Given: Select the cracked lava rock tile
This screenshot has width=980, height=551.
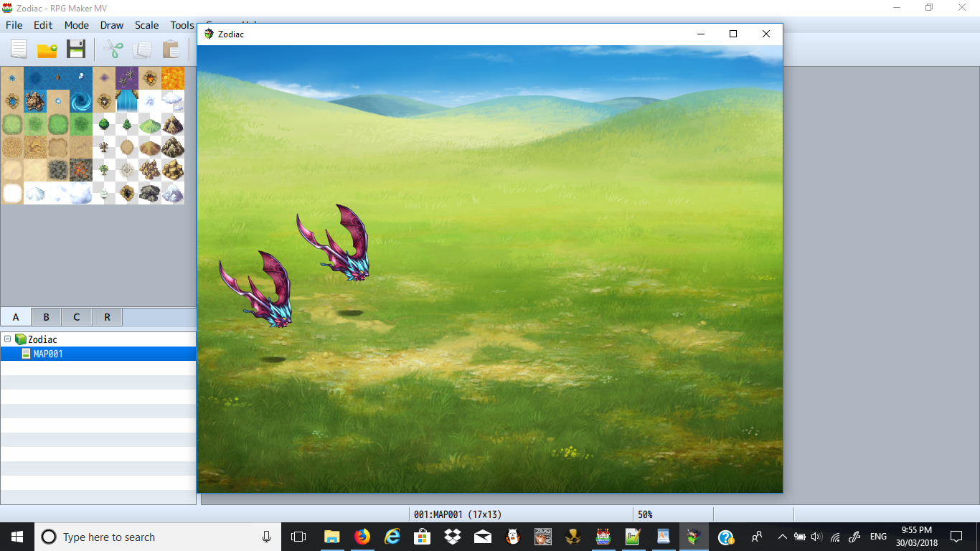Looking at the screenshot, I should [81, 170].
